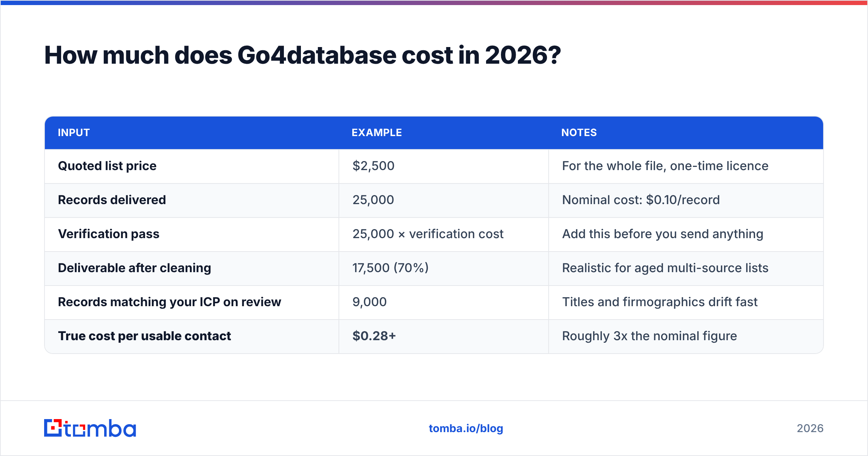Click the '$2,500' value
Screen dimensions: 868x456
click(x=373, y=166)
